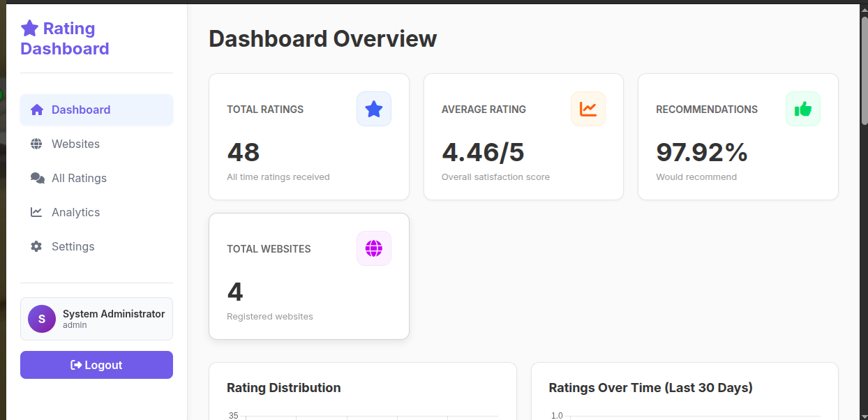Select the chart icon next to Analytics

tap(36, 212)
